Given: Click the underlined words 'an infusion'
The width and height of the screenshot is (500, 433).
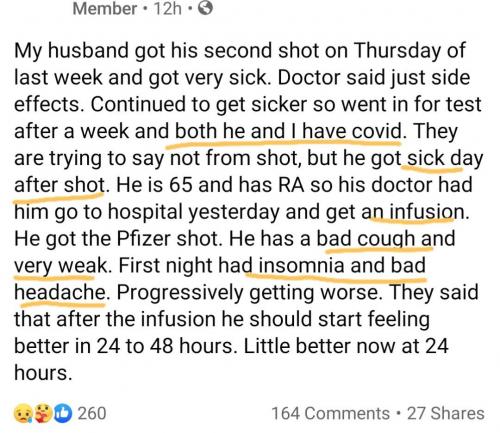Looking at the screenshot, I should pos(413,212).
